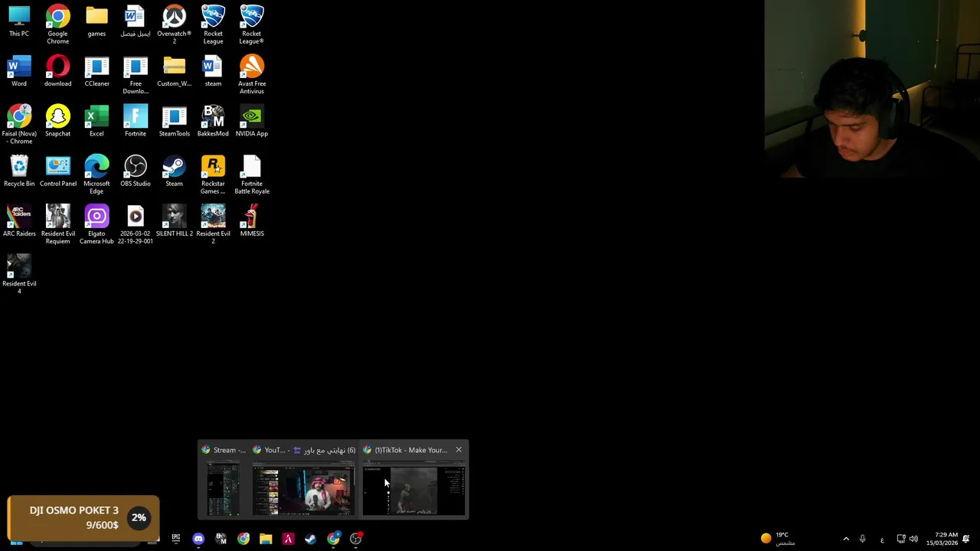Select the Microsoft Edge icon
This screenshot has height=551, width=980.
pos(96,174)
